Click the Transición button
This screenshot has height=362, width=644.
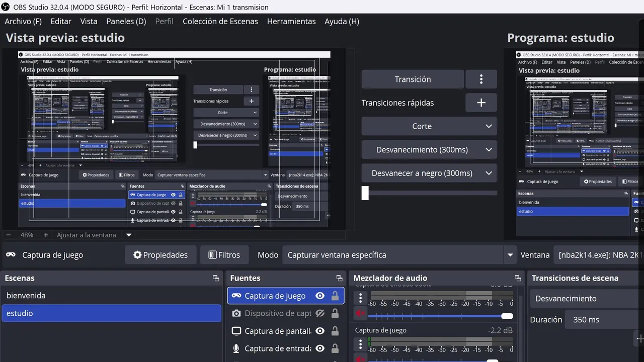(x=413, y=79)
